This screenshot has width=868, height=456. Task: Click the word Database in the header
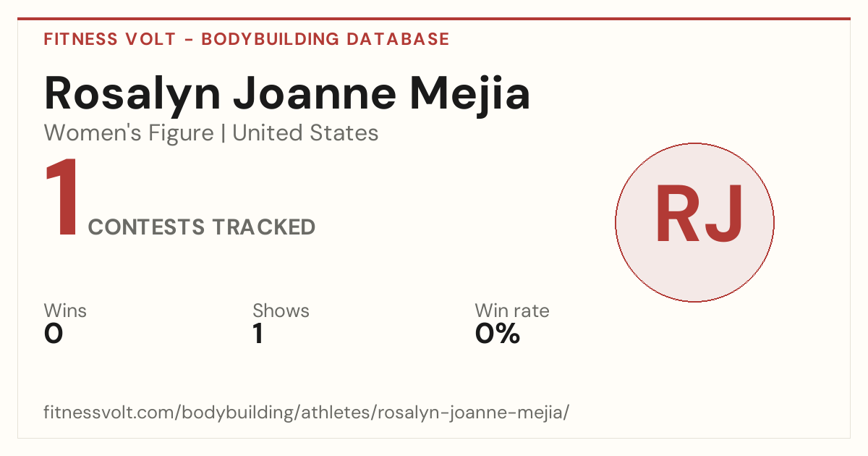click(399, 39)
